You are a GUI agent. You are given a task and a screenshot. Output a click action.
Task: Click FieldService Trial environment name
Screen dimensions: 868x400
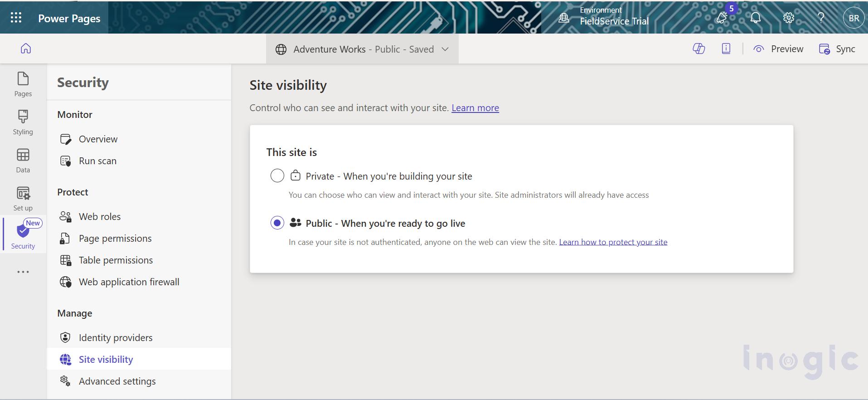614,21
